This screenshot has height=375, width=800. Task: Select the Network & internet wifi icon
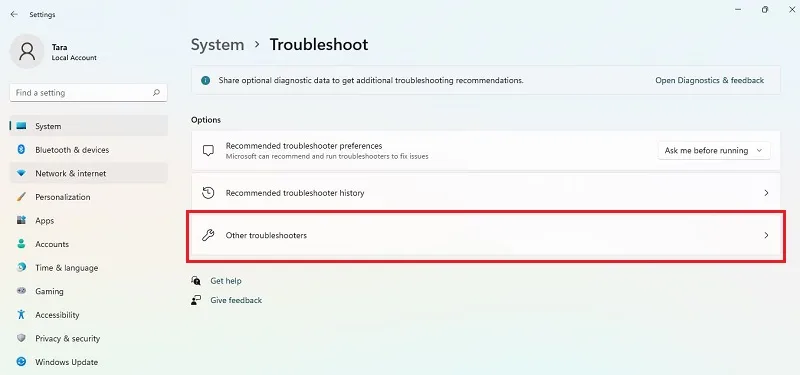pos(21,173)
